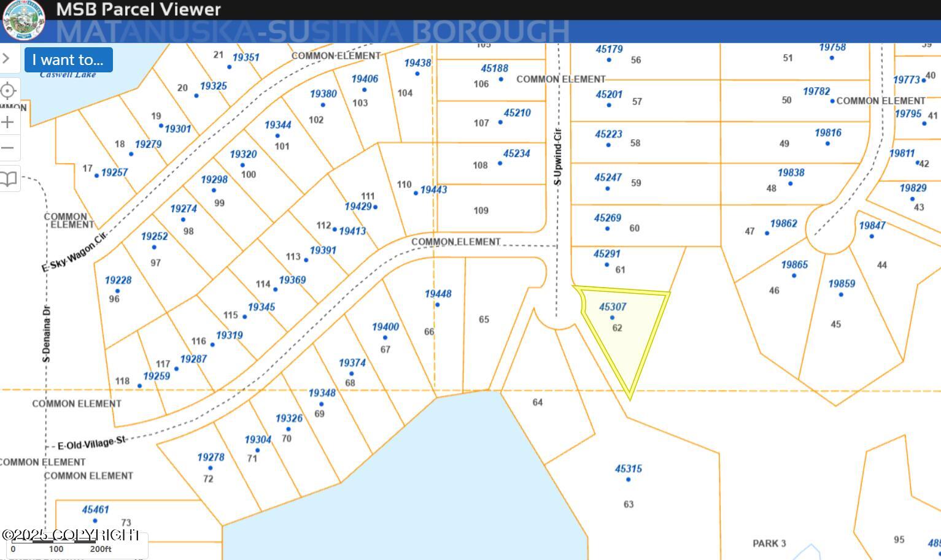Click address label 19278 on lot 72
The image size is (941, 560).
[x=211, y=457]
